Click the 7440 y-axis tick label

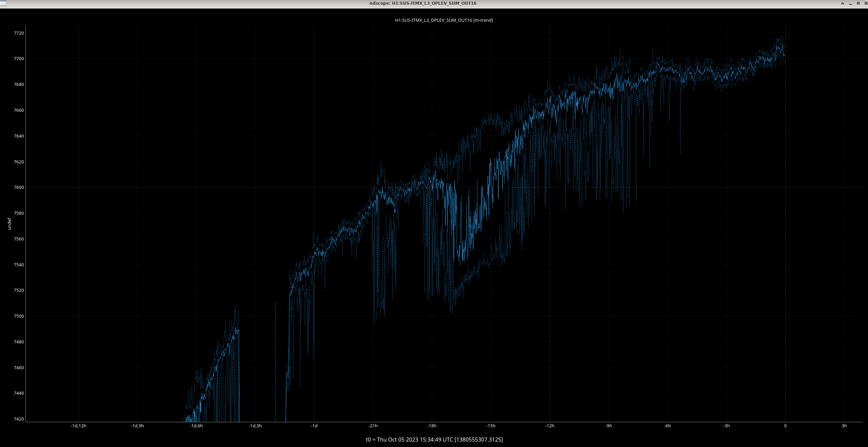[x=19, y=393]
